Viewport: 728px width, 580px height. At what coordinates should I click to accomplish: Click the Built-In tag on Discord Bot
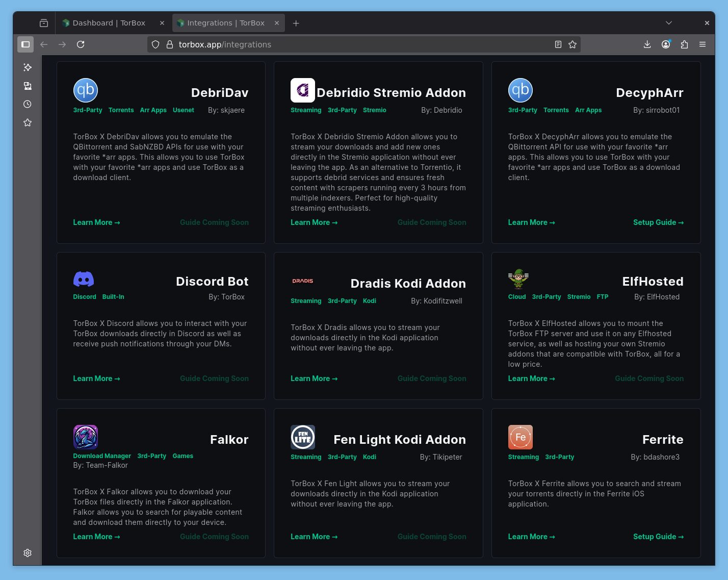[x=113, y=297]
